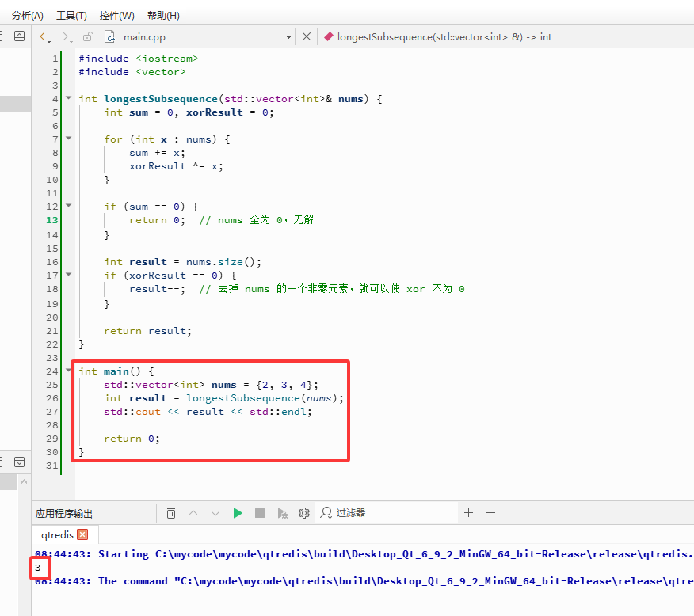The height and width of the screenshot is (616, 694).
Task: Click the 'xorResult ^= x;' statement
Action: click(176, 165)
